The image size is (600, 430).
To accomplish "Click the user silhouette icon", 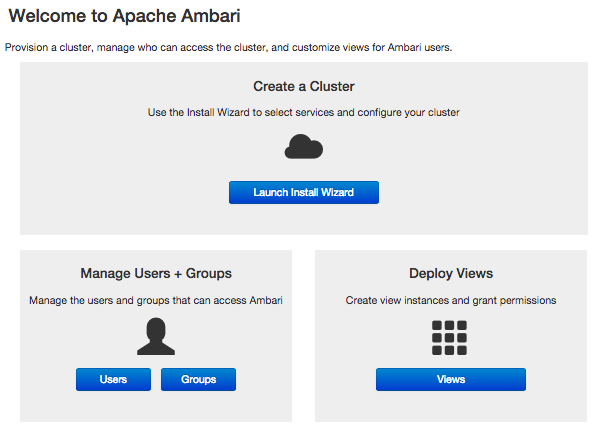I will (x=155, y=338).
